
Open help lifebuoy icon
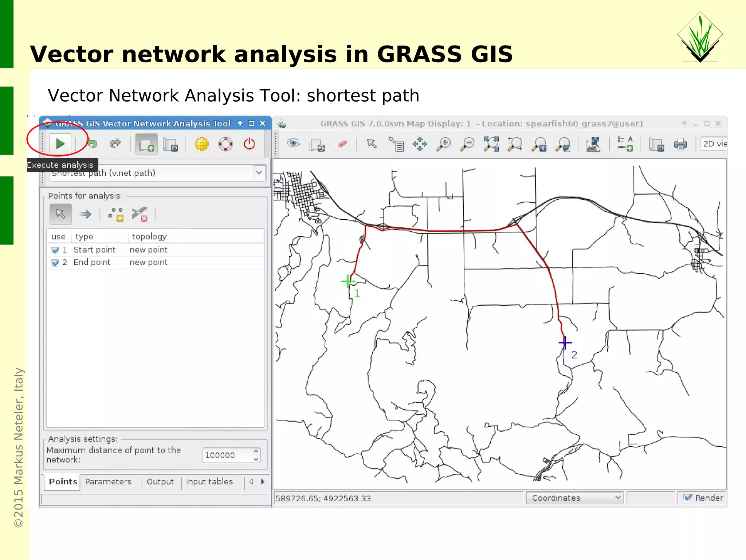point(225,144)
